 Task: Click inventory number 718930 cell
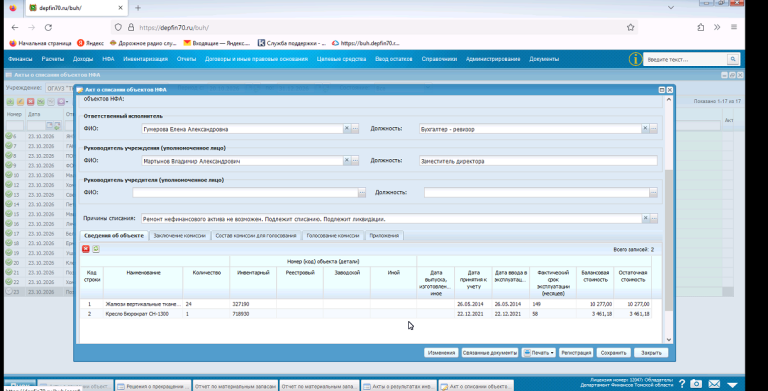click(253, 314)
